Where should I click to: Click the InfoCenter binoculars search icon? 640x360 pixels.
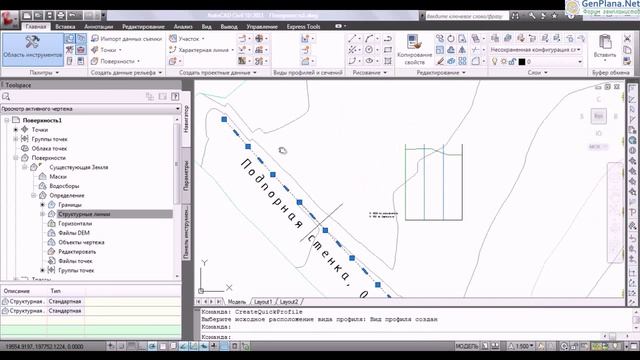(x=516, y=16)
